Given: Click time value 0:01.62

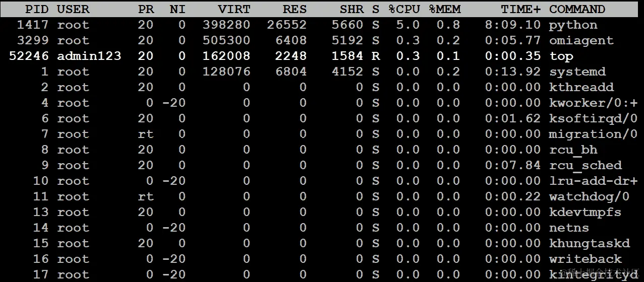Looking at the screenshot, I should 513,119.
